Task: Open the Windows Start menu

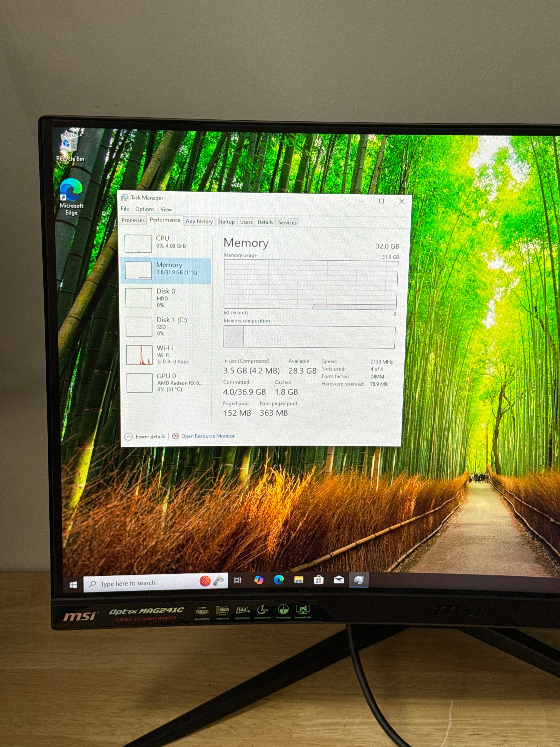Action: [x=73, y=585]
